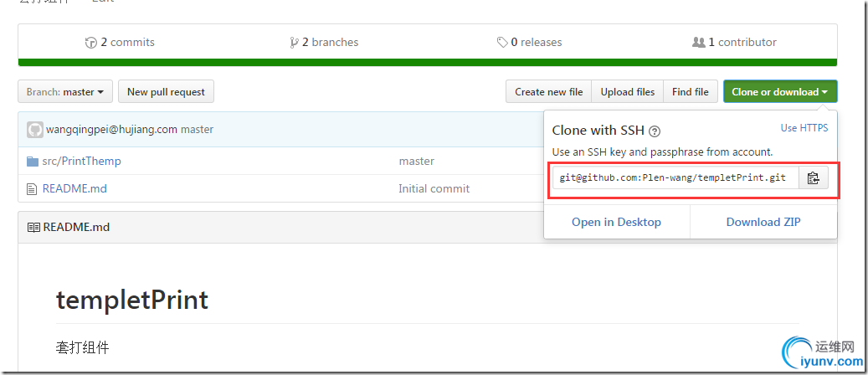Click the help icon beside Clone with SSH
Image resolution: width=868 pixels, height=375 pixels.
point(655,131)
